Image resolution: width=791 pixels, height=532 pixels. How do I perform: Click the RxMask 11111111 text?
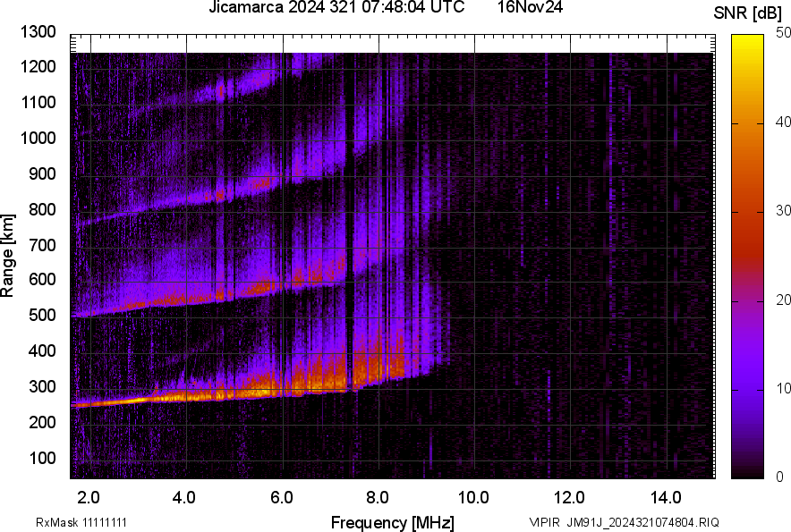[81, 522]
